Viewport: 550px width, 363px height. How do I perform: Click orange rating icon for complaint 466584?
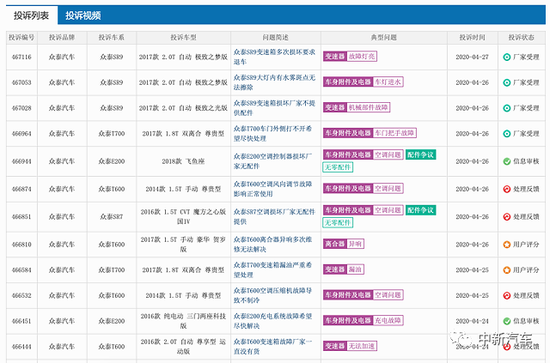507,270
